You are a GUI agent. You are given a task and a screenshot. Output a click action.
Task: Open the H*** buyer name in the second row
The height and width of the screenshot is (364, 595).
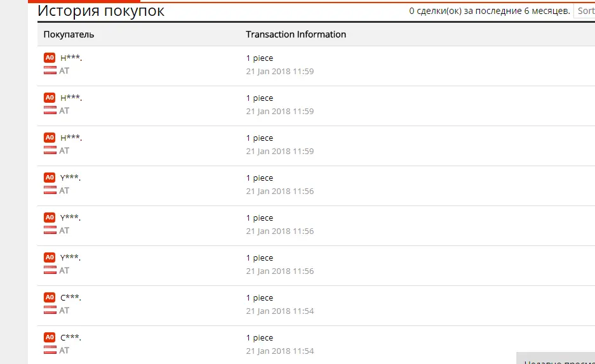tap(71, 98)
